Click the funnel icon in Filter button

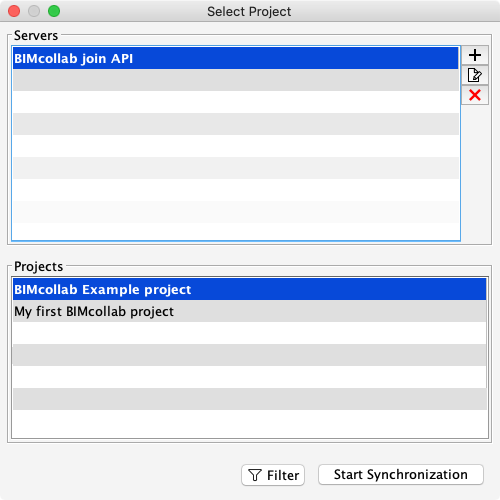[255, 475]
